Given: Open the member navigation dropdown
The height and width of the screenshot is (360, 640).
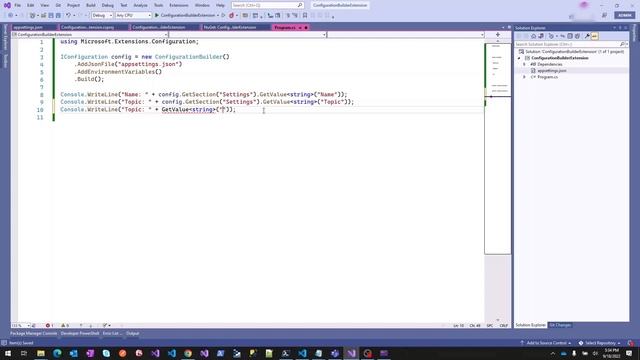Looking at the screenshot, I should [x=406, y=35].
